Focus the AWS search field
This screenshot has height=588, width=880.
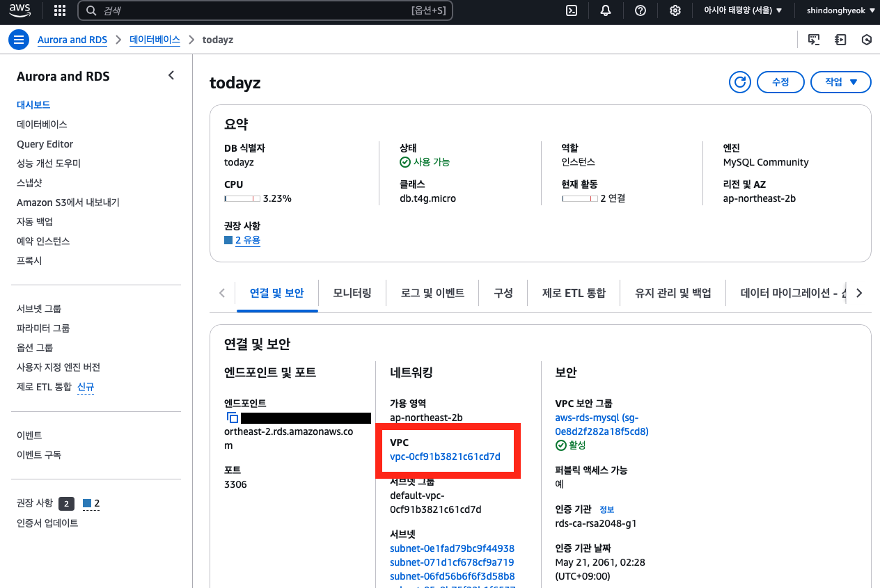pos(265,10)
